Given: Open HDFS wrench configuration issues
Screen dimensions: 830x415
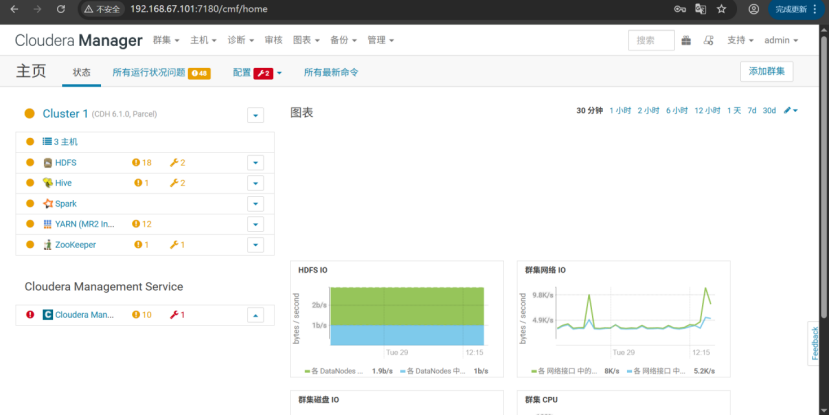Looking at the screenshot, I should (177, 163).
